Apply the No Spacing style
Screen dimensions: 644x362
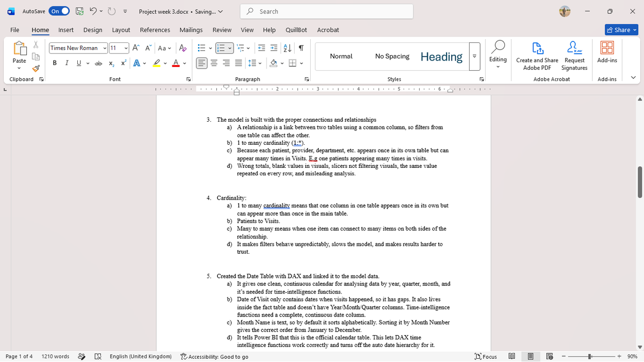pyautogui.click(x=392, y=56)
